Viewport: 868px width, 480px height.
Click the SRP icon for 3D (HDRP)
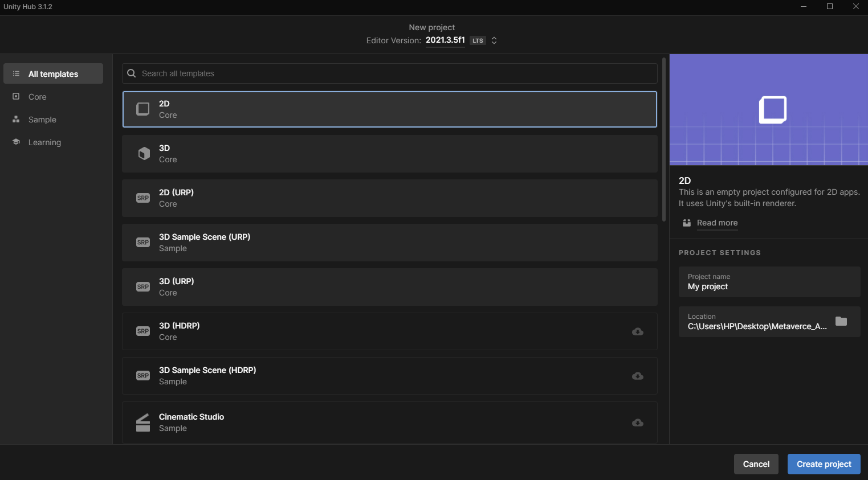tap(143, 331)
